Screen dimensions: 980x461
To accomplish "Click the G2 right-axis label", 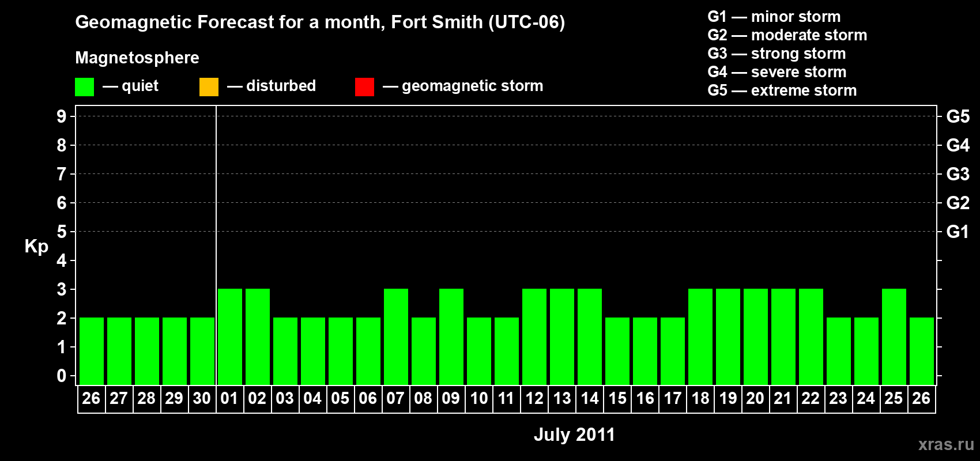I will [x=958, y=203].
